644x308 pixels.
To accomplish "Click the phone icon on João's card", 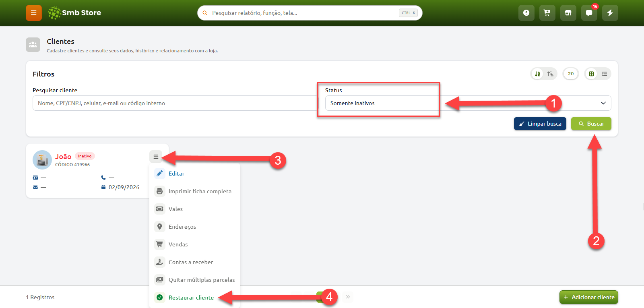I will tap(103, 178).
